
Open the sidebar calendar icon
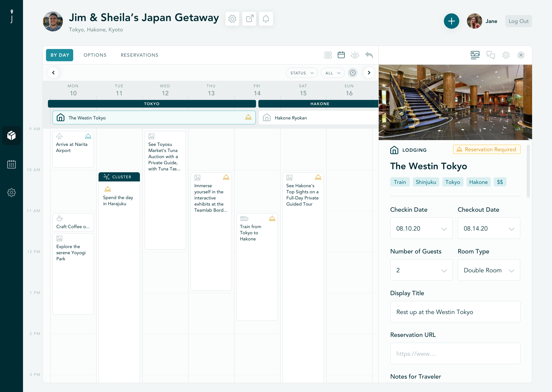pyautogui.click(x=11, y=164)
